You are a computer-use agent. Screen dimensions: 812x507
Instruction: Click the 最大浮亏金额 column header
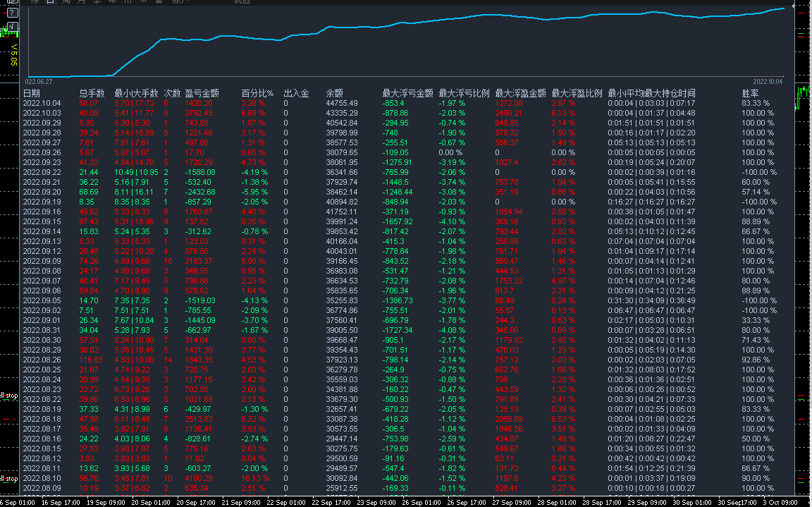tap(407, 93)
